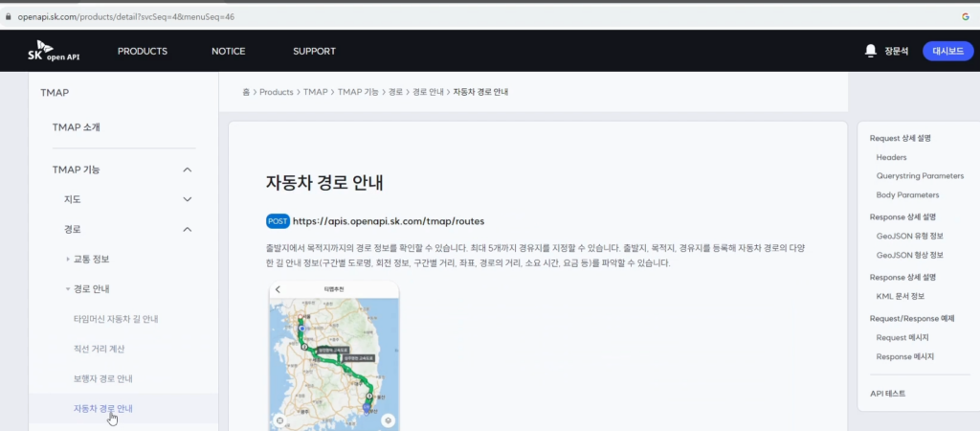Collapse the 경로 안내 triangle

pos(68,289)
